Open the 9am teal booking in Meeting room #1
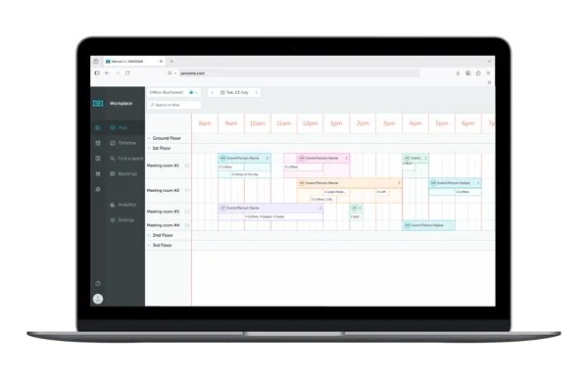Image resolution: width=588 pixels, height=379 pixels. point(244,159)
